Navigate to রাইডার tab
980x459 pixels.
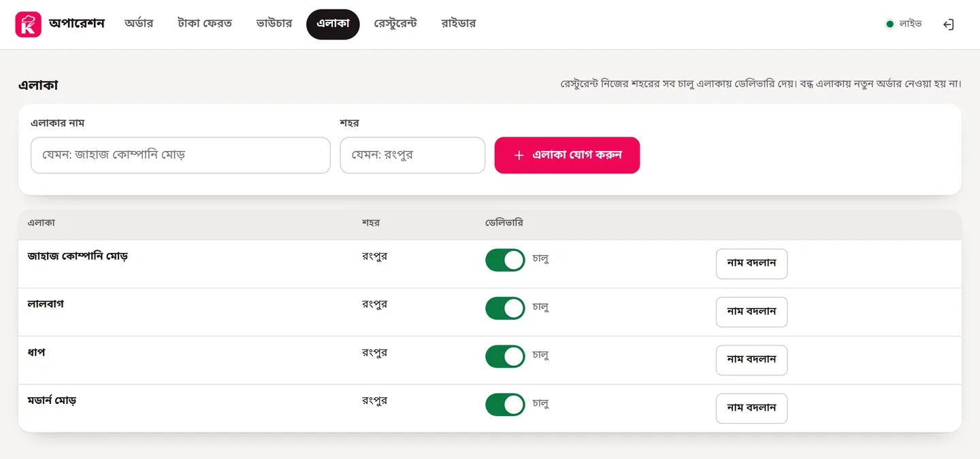pyautogui.click(x=459, y=24)
